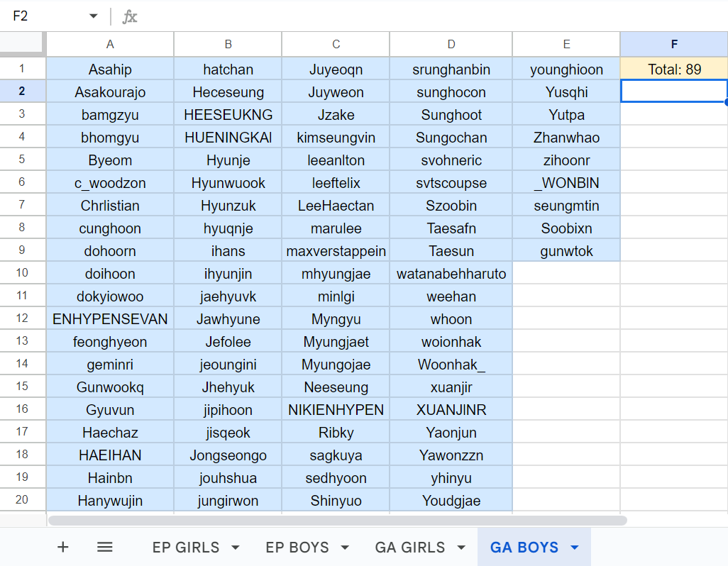728x566 pixels.
Task: Select row 10 header
Action: (22, 273)
